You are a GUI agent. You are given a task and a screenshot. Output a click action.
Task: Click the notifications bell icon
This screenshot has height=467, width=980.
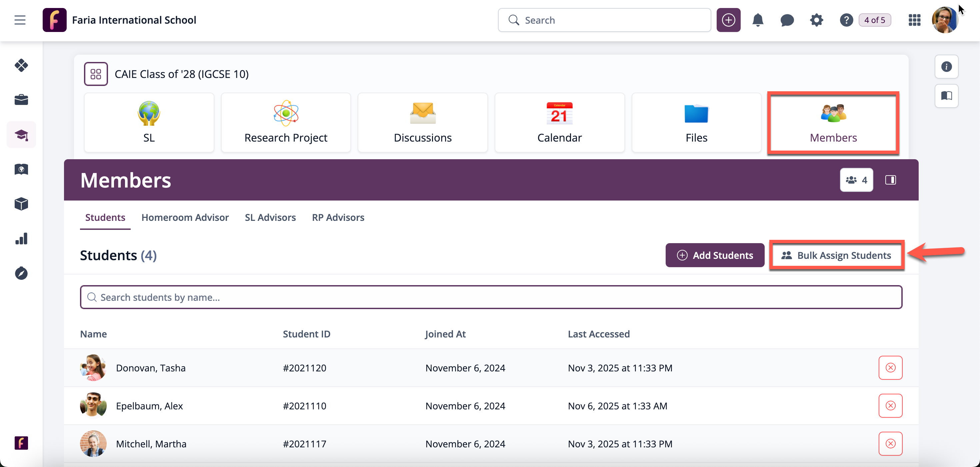[x=757, y=20]
